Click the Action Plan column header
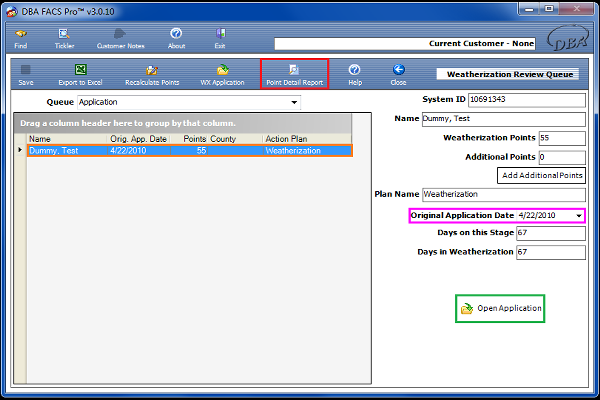This screenshot has width=600, height=400. coord(307,139)
